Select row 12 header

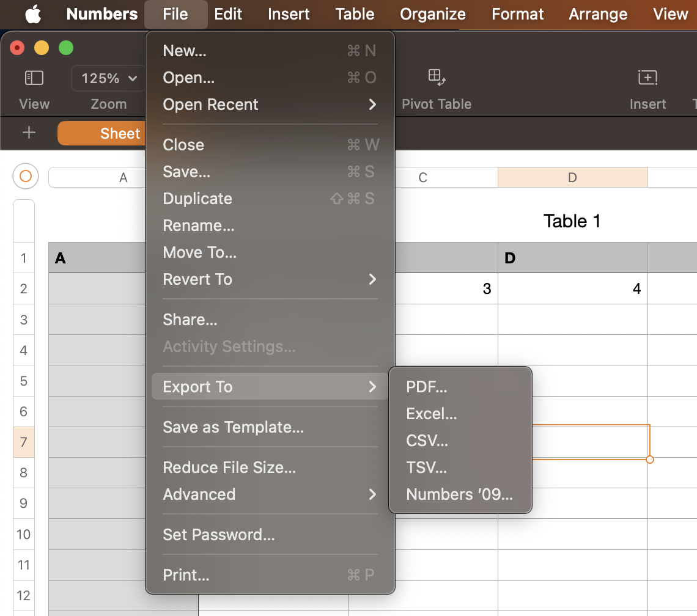pos(24,596)
